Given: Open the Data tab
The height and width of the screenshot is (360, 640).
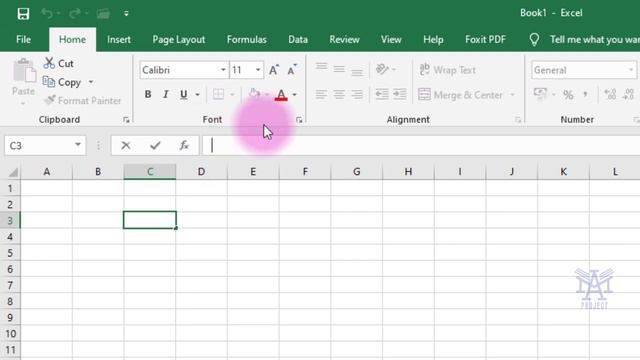Looking at the screenshot, I should click(x=298, y=40).
